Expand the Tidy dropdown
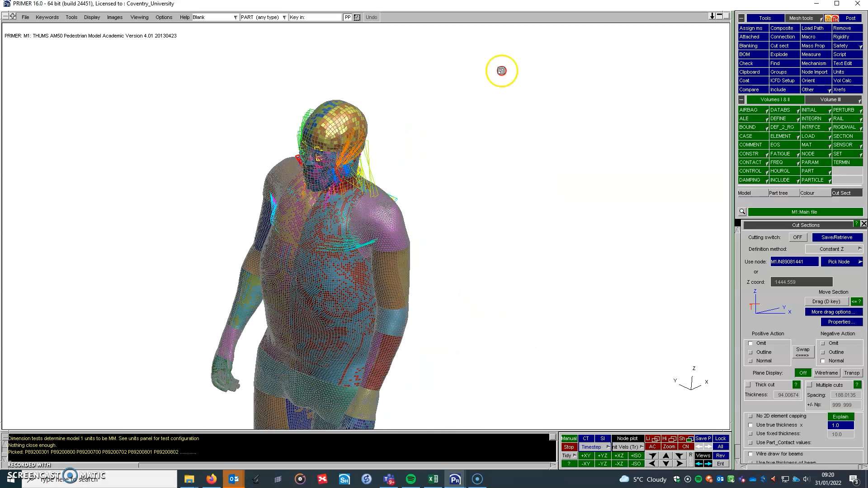Viewport: 868px width, 488px height. [569, 455]
